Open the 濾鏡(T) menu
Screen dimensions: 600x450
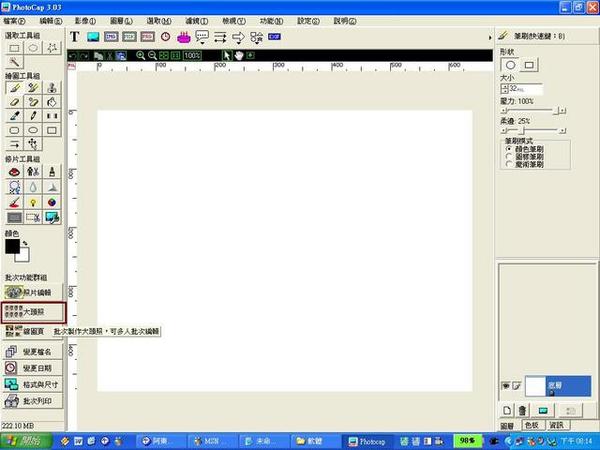pyautogui.click(x=197, y=21)
